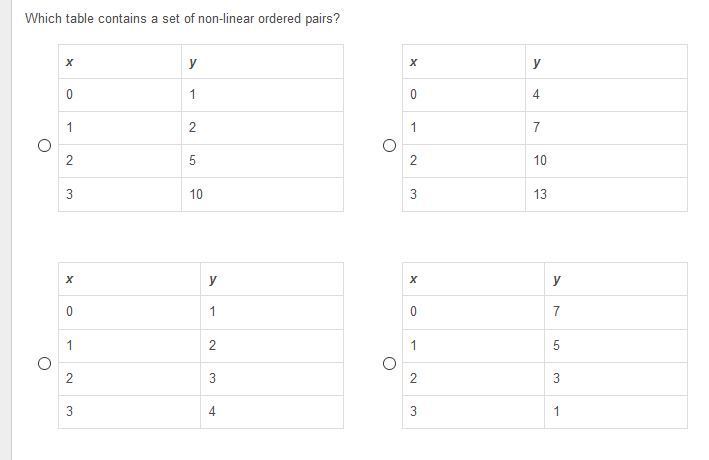Select radio for table with y 4, 7, 10, 13
The height and width of the screenshot is (460, 709).
(x=389, y=145)
